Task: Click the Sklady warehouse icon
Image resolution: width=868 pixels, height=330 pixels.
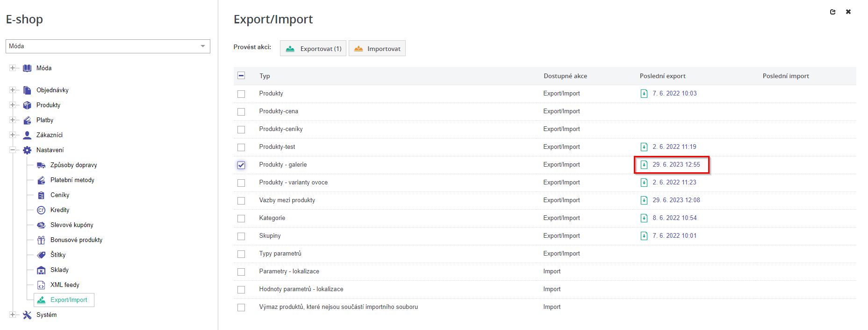Action: (x=41, y=270)
